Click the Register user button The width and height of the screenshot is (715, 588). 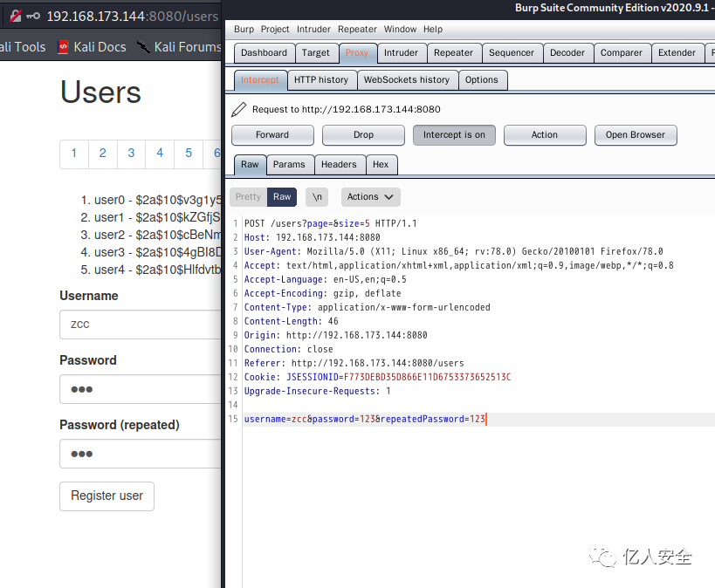(107, 496)
